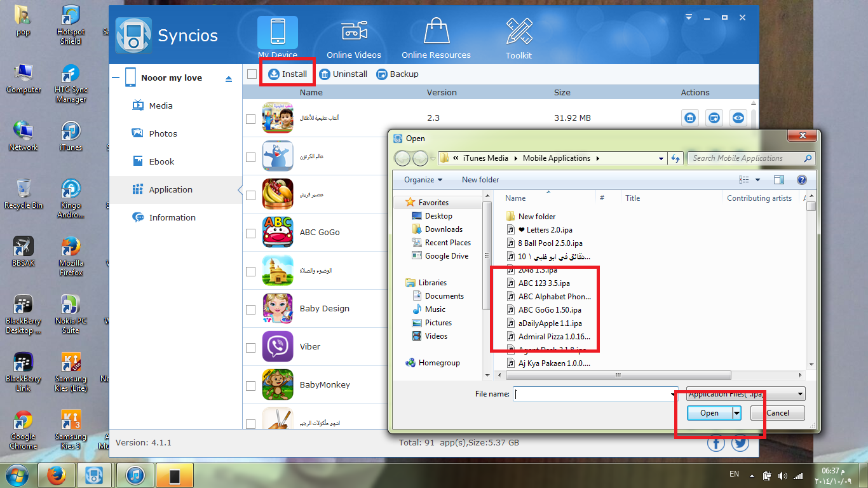
Task: Click the iTunes icon on the taskbar
Action: click(135, 476)
